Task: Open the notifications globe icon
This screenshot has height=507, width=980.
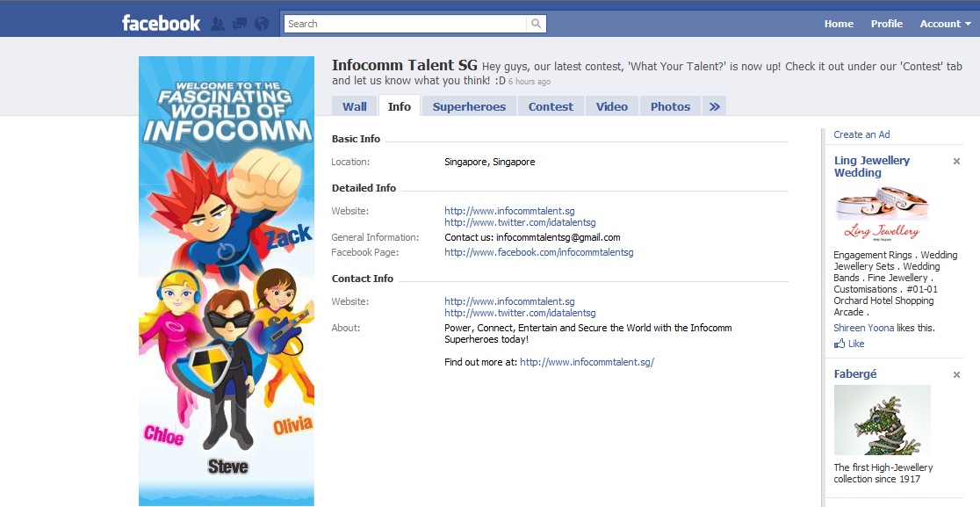Action: tap(262, 24)
